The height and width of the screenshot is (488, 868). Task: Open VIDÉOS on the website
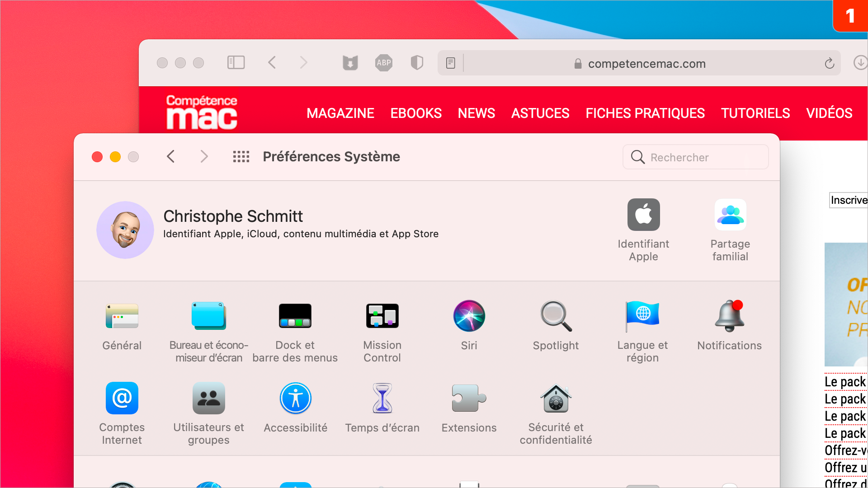(x=829, y=113)
